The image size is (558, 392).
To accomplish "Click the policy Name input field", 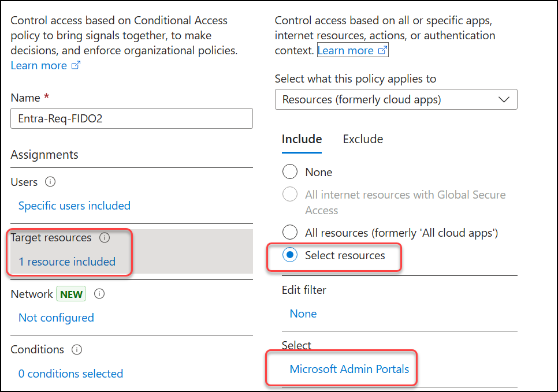I will (132, 118).
